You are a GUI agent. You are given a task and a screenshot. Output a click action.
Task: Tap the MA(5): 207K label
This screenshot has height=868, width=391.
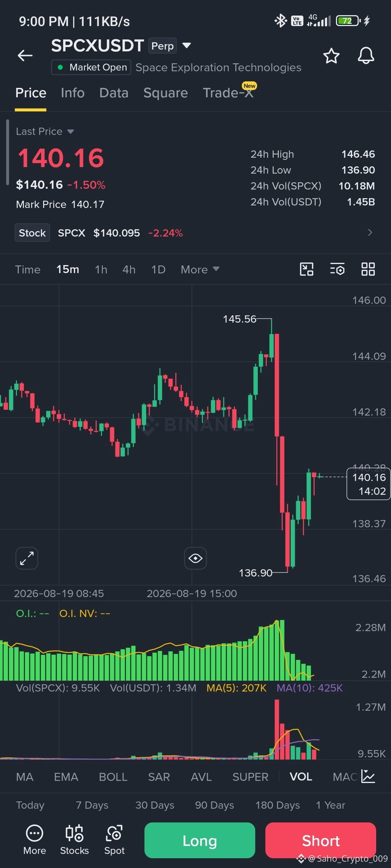point(236,688)
